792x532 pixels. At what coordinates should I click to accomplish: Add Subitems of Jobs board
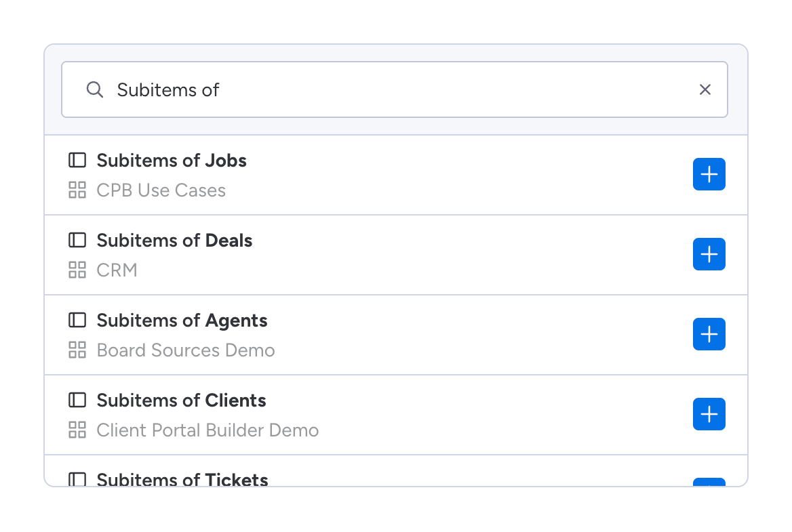click(709, 174)
